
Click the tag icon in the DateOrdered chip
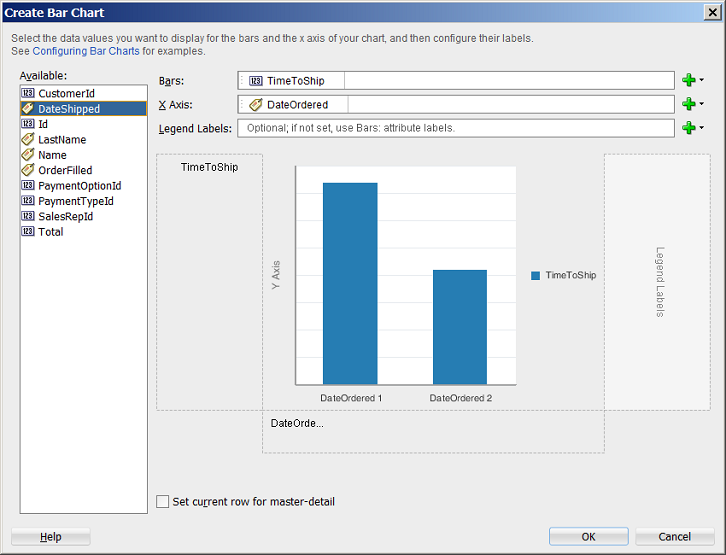click(x=256, y=105)
